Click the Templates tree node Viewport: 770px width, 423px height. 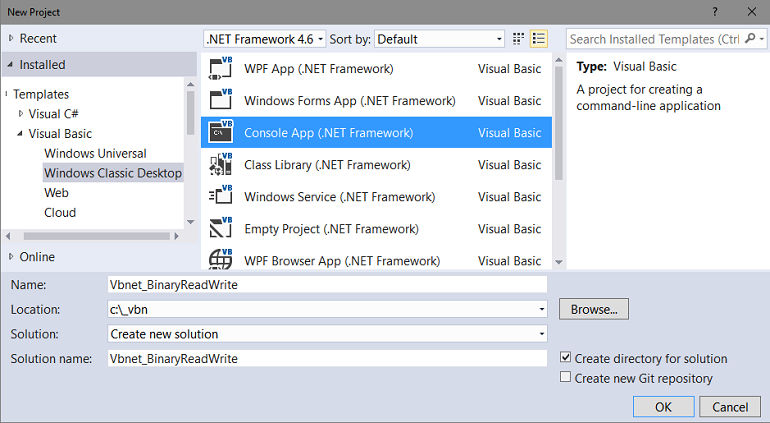(41, 94)
